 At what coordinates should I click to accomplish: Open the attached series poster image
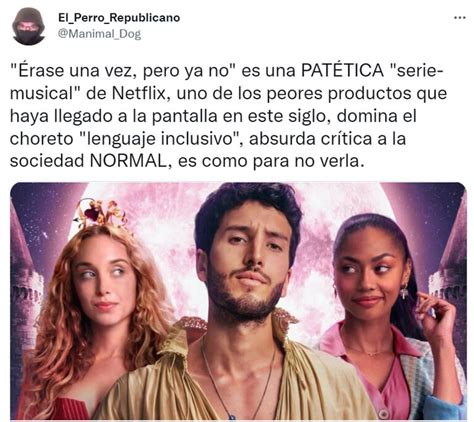coord(238,301)
